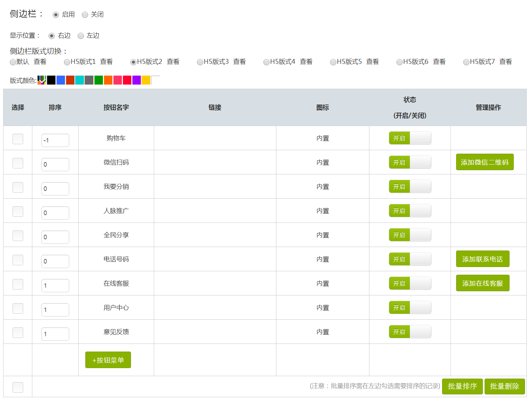Click 查看 link next to H5版式1
The image size is (532, 400).
(x=106, y=62)
